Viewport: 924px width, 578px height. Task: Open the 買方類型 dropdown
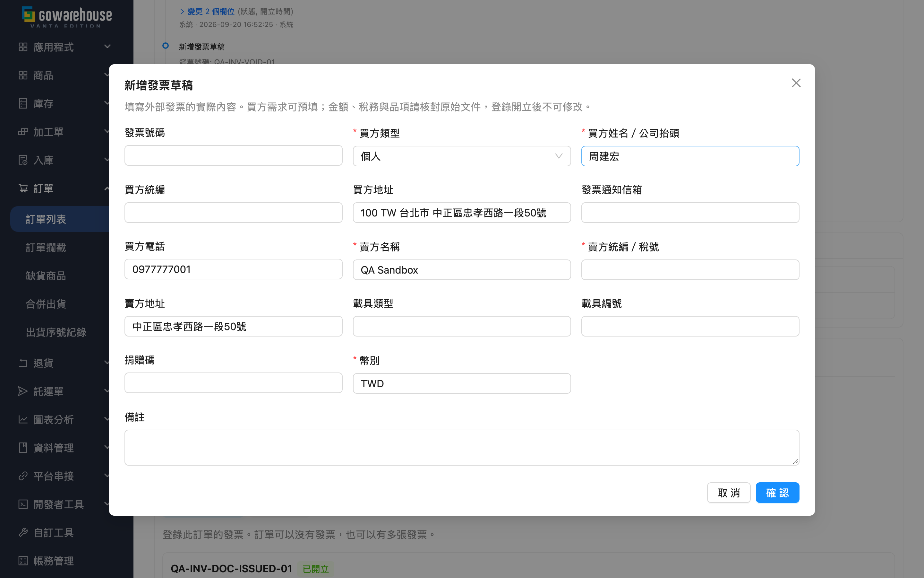(462, 156)
